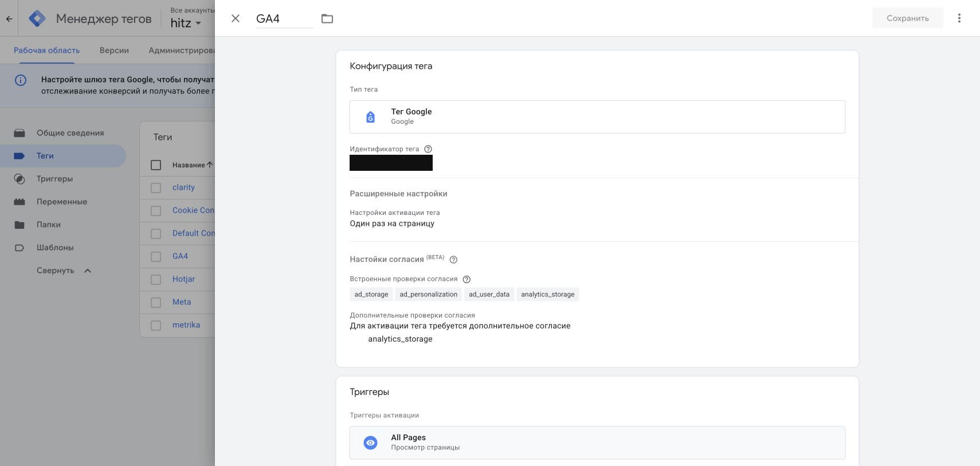The height and width of the screenshot is (466, 980).
Task: Switch to the Версии tab
Action: coord(114,50)
